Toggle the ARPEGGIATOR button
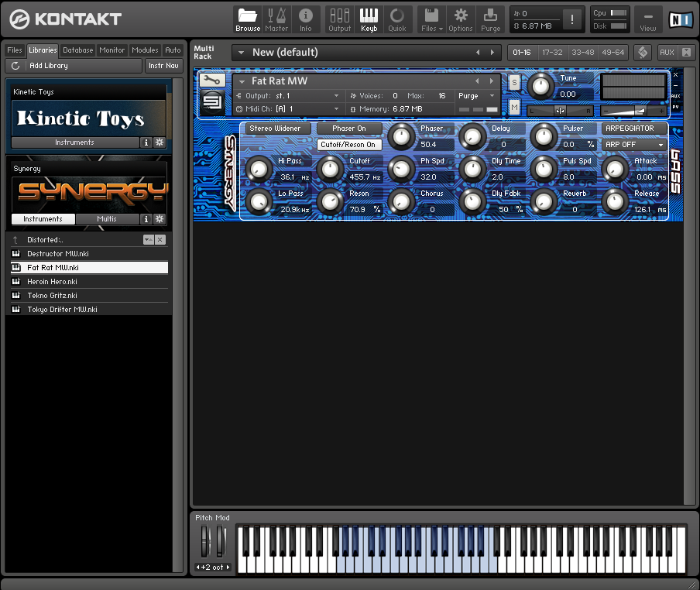The height and width of the screenshot is (590, 700). pos(634,129)
